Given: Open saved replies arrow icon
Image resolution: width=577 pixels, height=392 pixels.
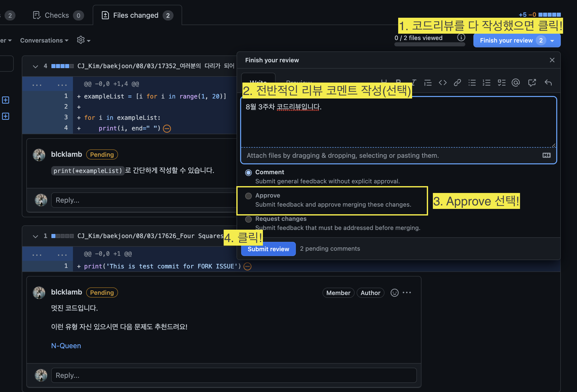Looking at the screenshot, I should [x=548, y=83].
